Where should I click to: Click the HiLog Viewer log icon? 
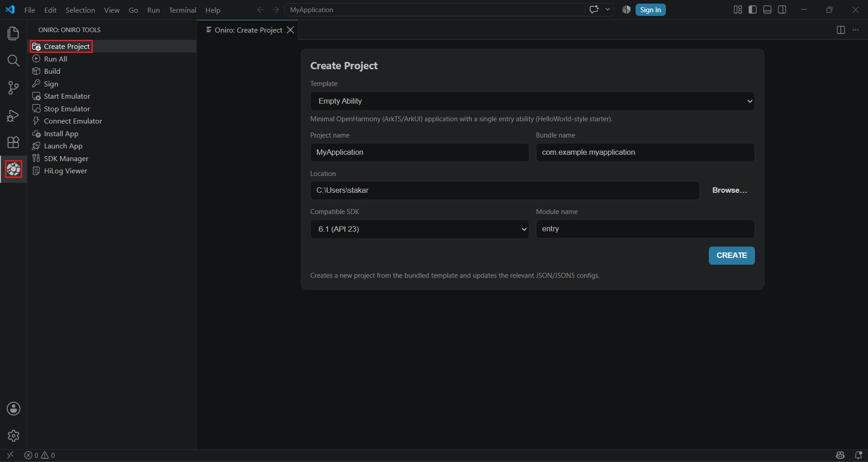coord(37,171)
